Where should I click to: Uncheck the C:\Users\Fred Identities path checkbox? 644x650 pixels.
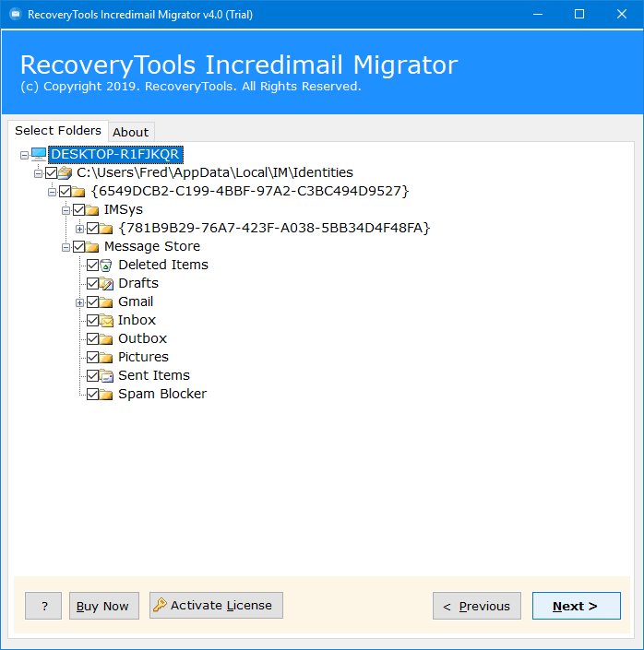coord(51,172)
